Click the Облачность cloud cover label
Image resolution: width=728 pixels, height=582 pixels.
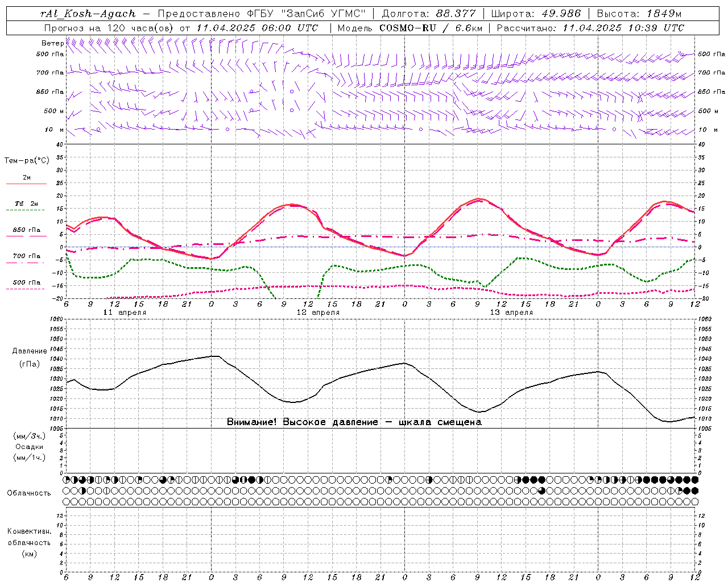[x=29, y=493]
